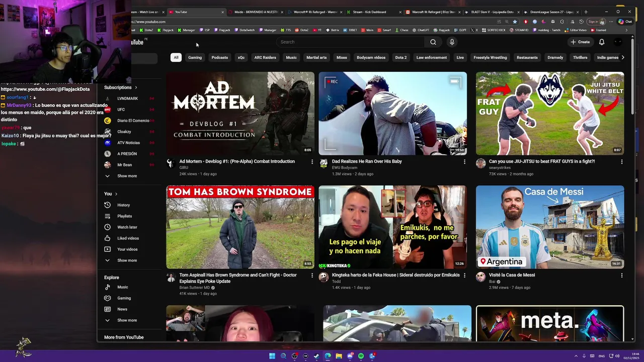Open the Chess bookmark

pyautogui.click(x=401, y=30)
